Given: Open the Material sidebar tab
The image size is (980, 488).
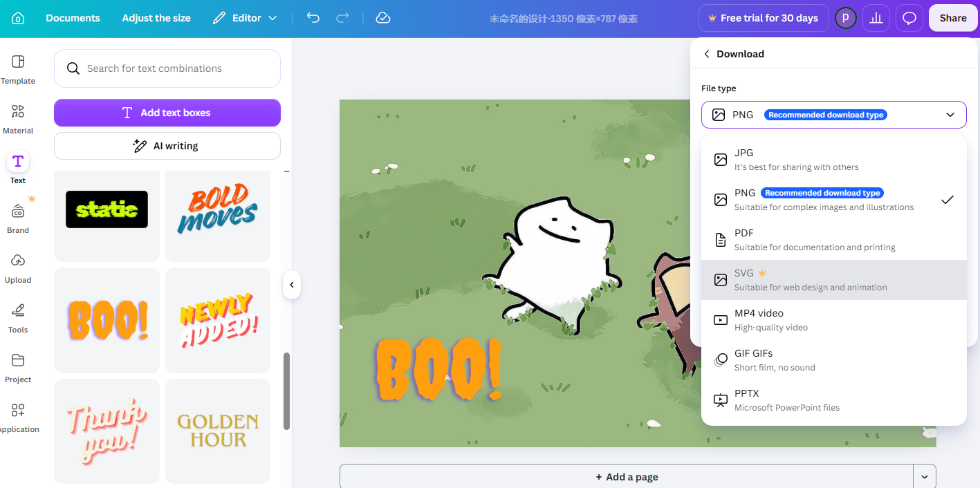Looking at the screenshot, I should (18, 120).
